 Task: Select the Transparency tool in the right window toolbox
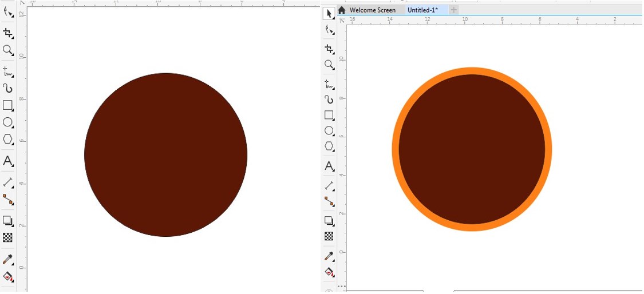click(x=329, y=236)
